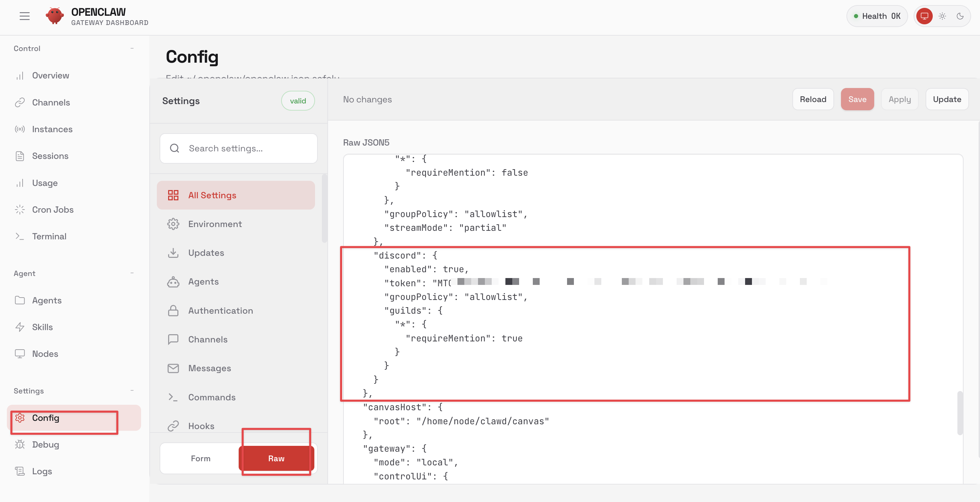The height and width of the screenshot is (502, 980).
Task: Click the Sessions document icon
Action: pyautogui.click(x=20, y=156)
